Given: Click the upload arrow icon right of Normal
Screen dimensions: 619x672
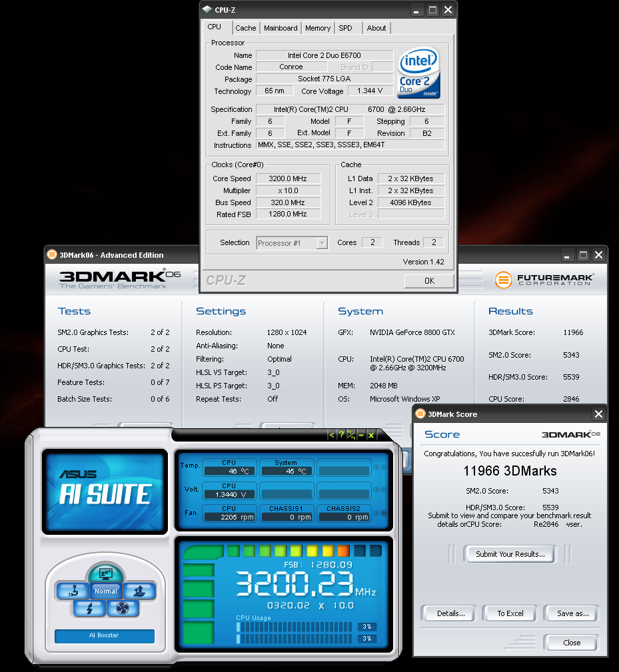Looking at the screenshot, I should click(x=139, y=591).
